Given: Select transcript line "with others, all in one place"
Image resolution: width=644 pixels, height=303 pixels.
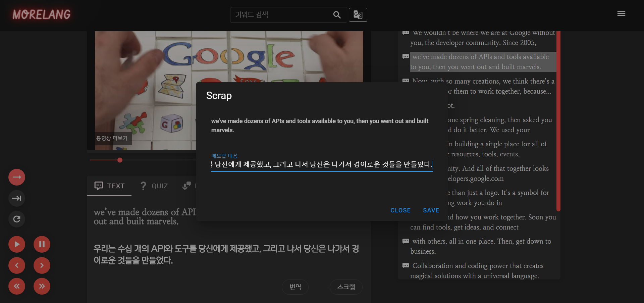Looking at the screenshot, I should 481,246.
